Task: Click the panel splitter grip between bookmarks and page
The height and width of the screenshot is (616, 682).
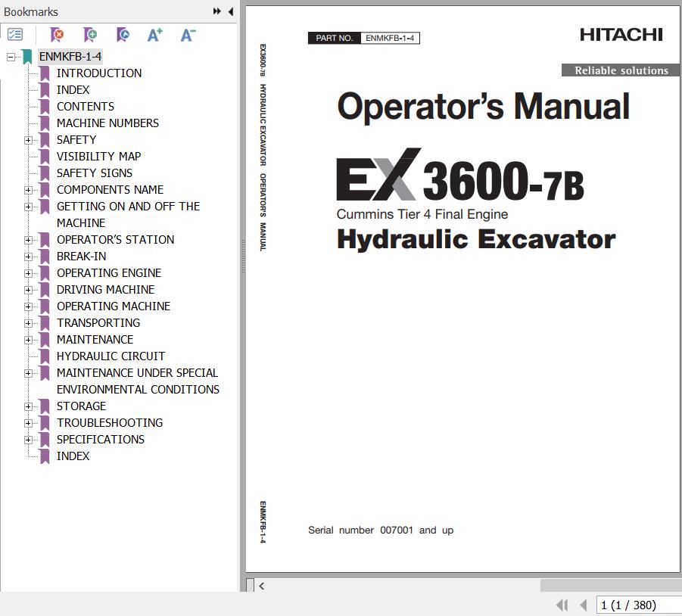Action: click(x=243, y=257)
